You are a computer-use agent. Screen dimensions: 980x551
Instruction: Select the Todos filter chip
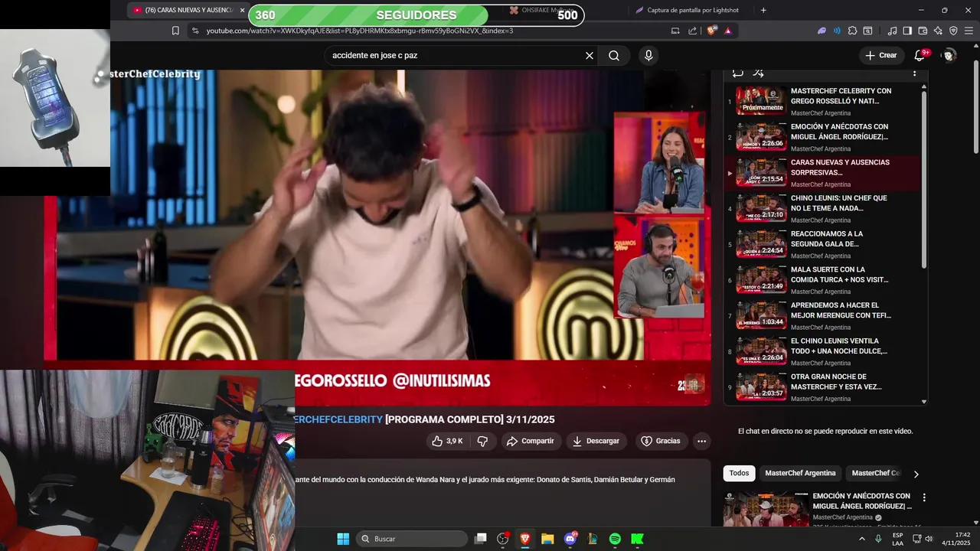coord(739,473)
